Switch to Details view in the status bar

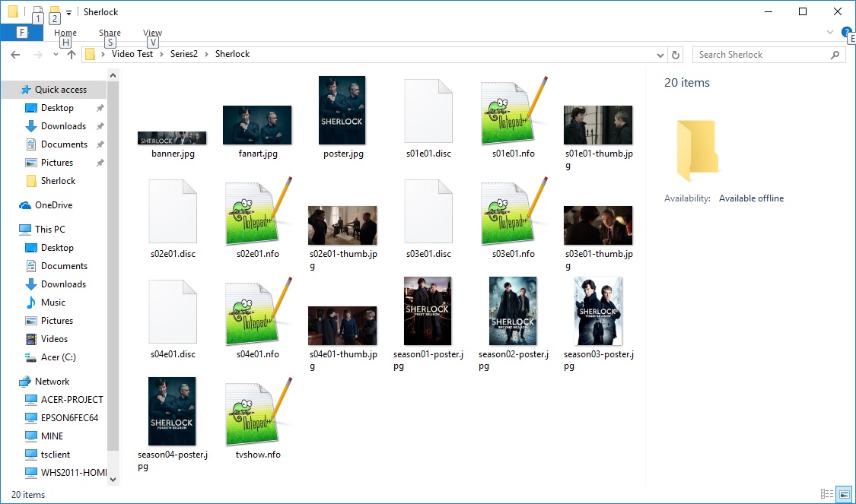coord(827,494)
